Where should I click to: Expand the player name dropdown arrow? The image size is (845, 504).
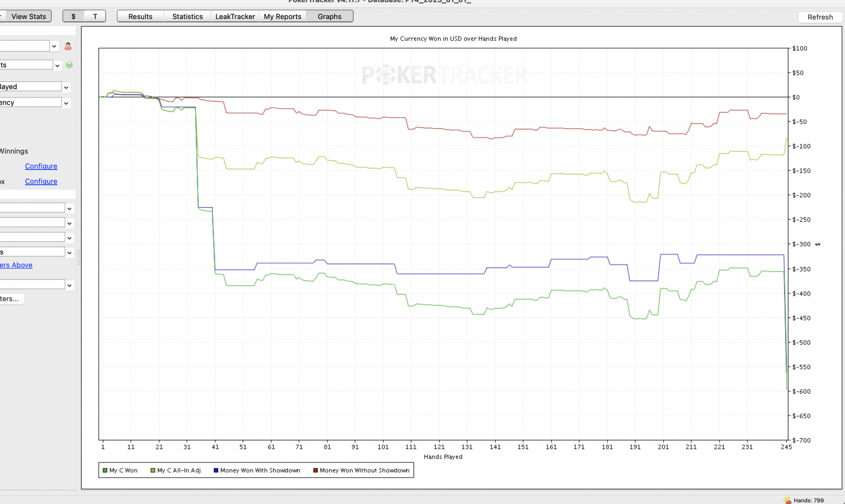pos(54,46)
